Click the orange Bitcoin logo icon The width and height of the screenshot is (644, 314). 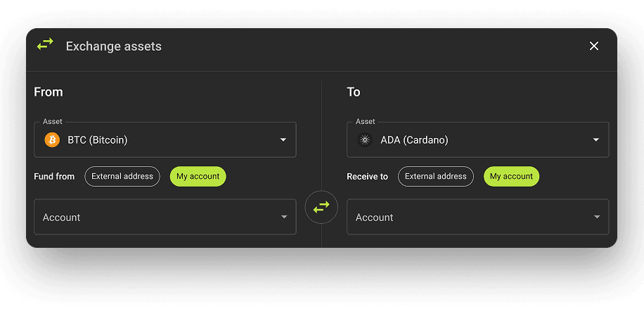pos(52,140)
